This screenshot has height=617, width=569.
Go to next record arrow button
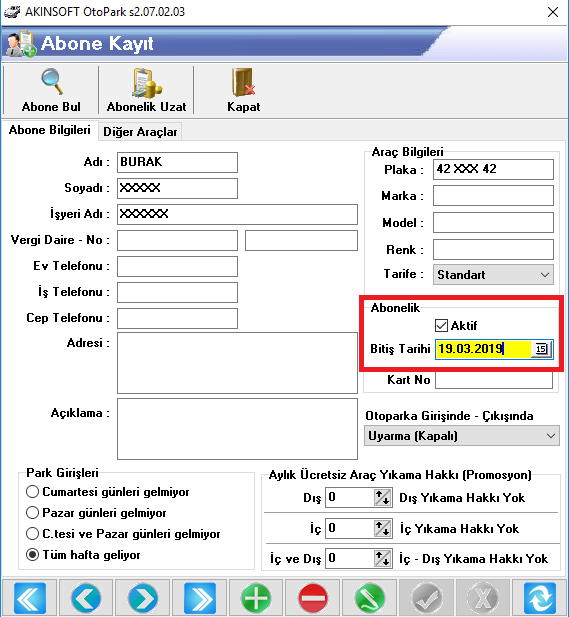tap(143, 598)
